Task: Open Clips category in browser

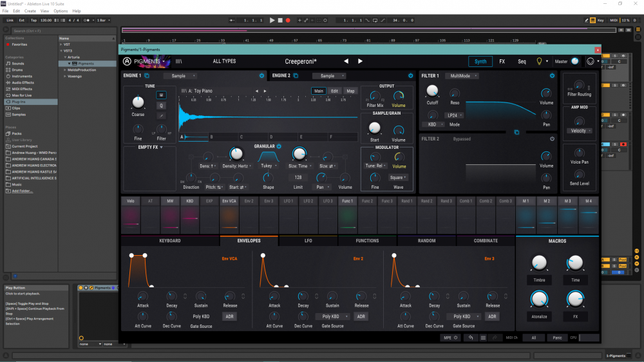Action: (15, 108)
